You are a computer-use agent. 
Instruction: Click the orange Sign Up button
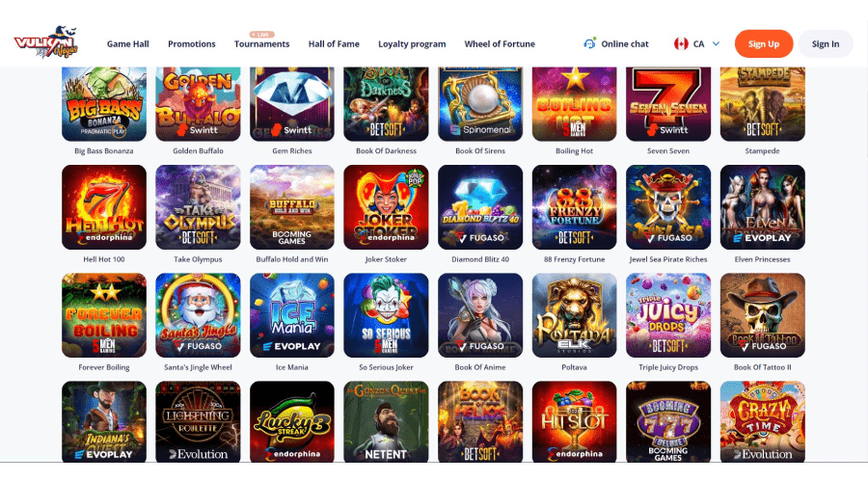764,43
